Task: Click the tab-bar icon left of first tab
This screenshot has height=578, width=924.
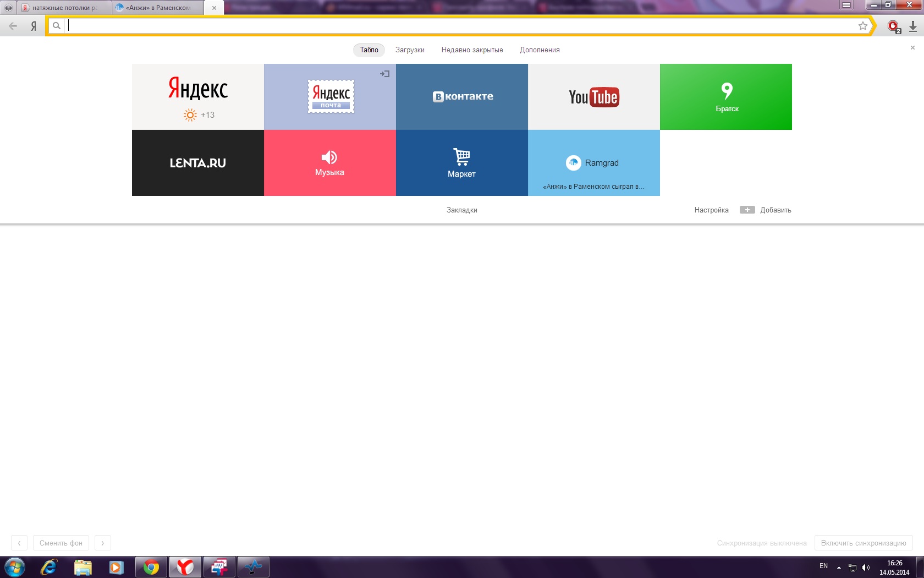Action: click(8, 8)
